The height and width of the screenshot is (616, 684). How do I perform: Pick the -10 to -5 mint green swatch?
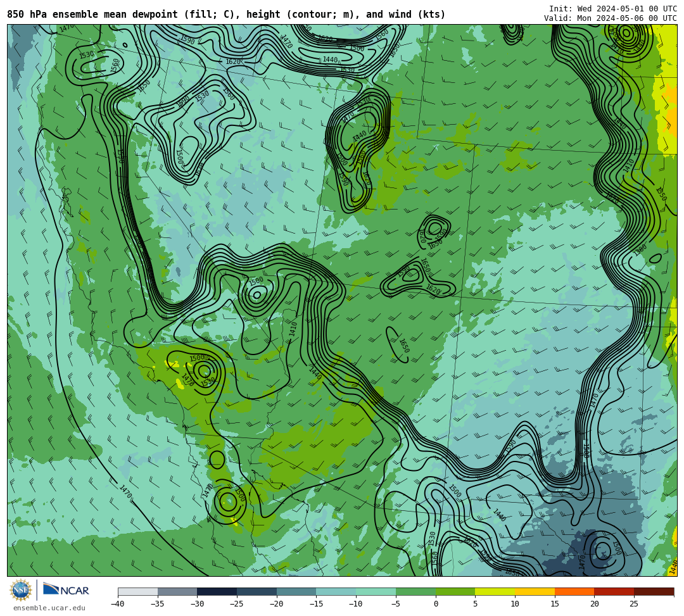[x=376, y=591]
